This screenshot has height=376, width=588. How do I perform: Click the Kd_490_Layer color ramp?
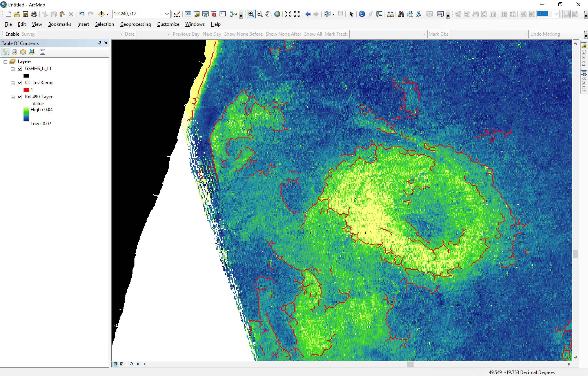26,114
